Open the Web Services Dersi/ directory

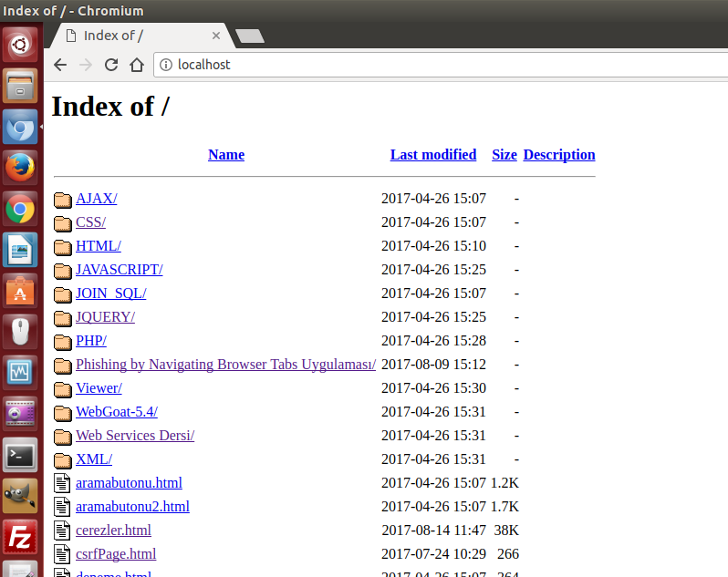(135, 435)
